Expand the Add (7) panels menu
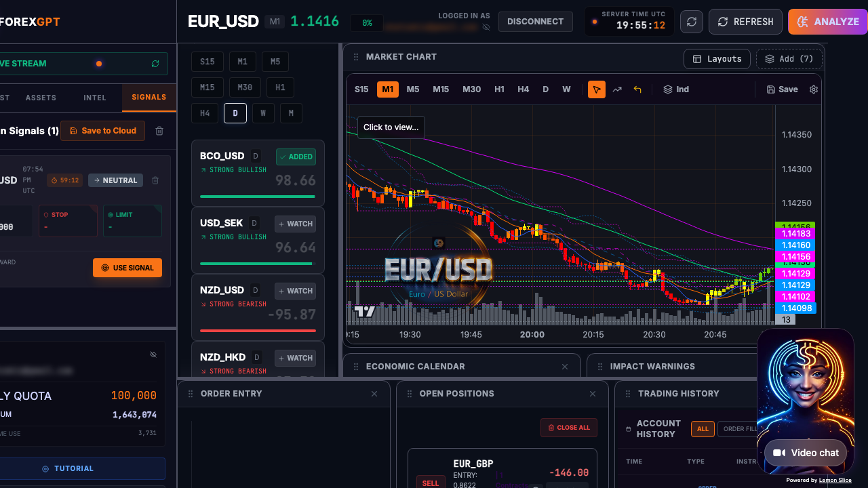 point(789,59)
